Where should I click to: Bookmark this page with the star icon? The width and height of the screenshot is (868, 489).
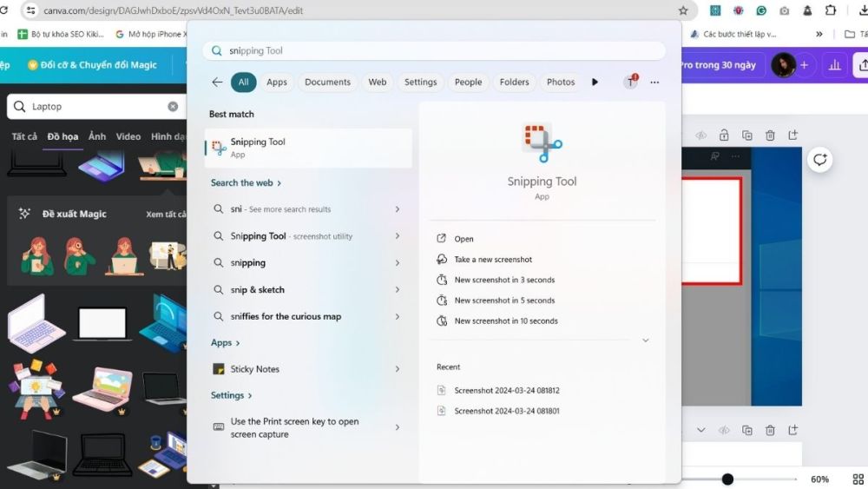(x=683, y=10)
